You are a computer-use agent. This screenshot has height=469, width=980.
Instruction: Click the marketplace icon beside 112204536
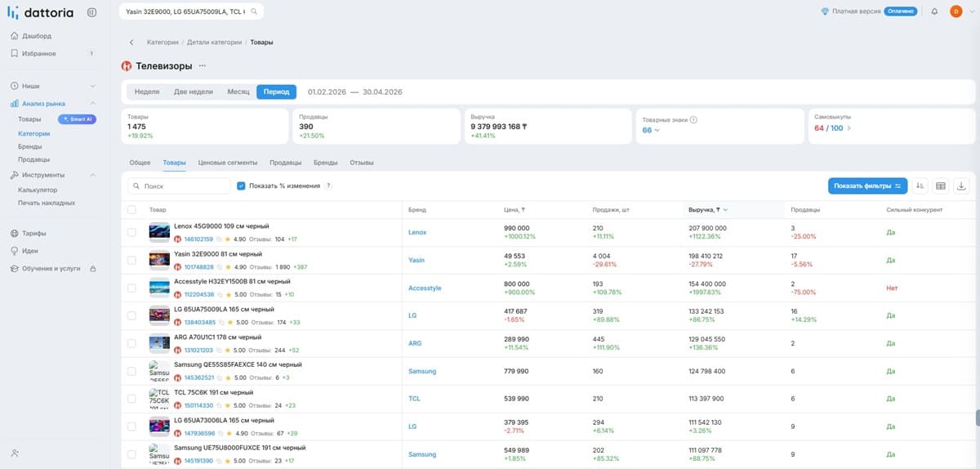pos(178,294)
